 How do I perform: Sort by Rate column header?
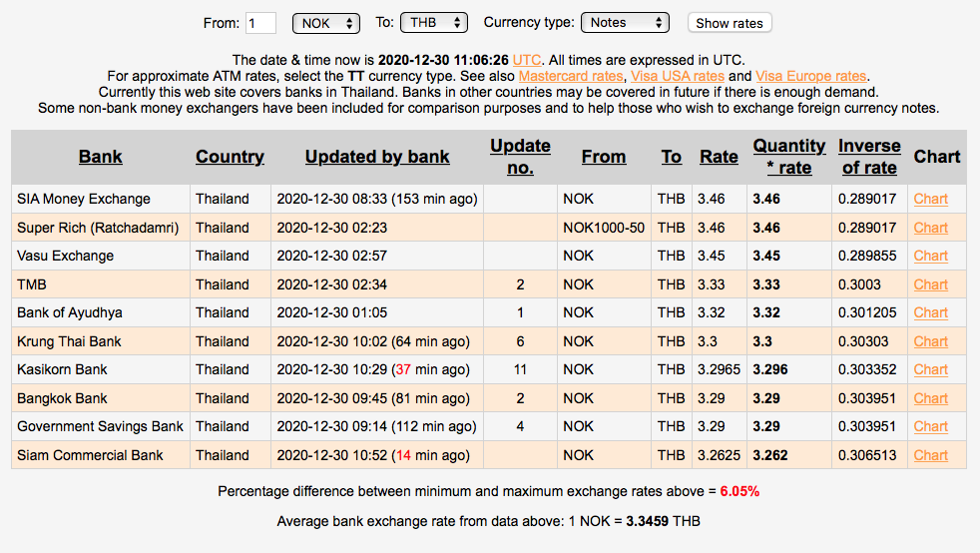click(x=719, y=157)
